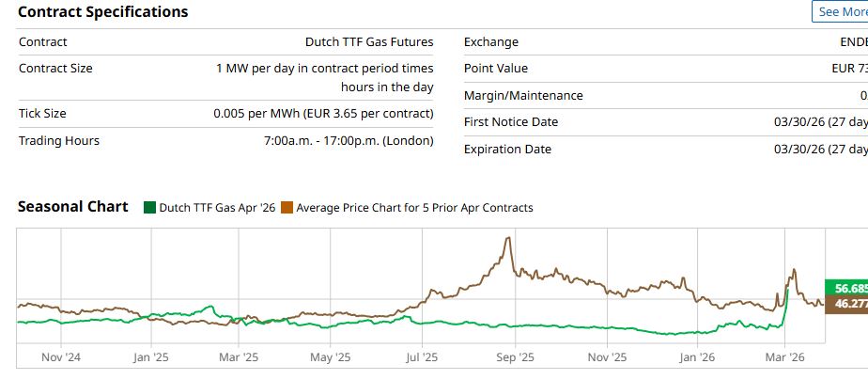Click the Jan '25 axis label
This screenshot has height=380, width=868.
pos(150,357)
